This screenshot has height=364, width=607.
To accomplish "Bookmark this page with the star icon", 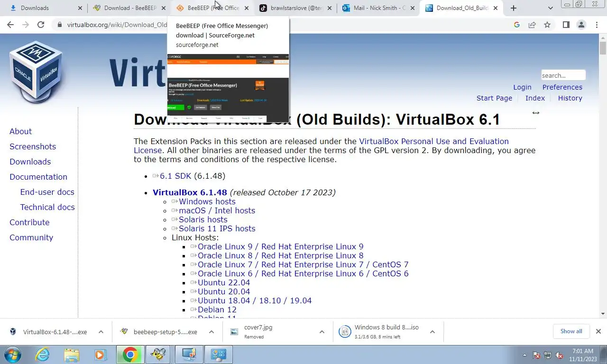I will point(547,25).
